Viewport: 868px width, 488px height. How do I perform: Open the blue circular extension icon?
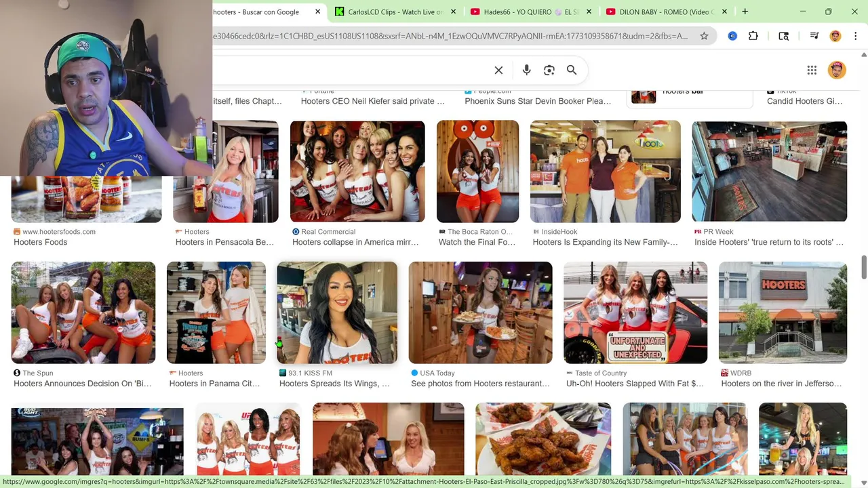(x=732, y=36)
